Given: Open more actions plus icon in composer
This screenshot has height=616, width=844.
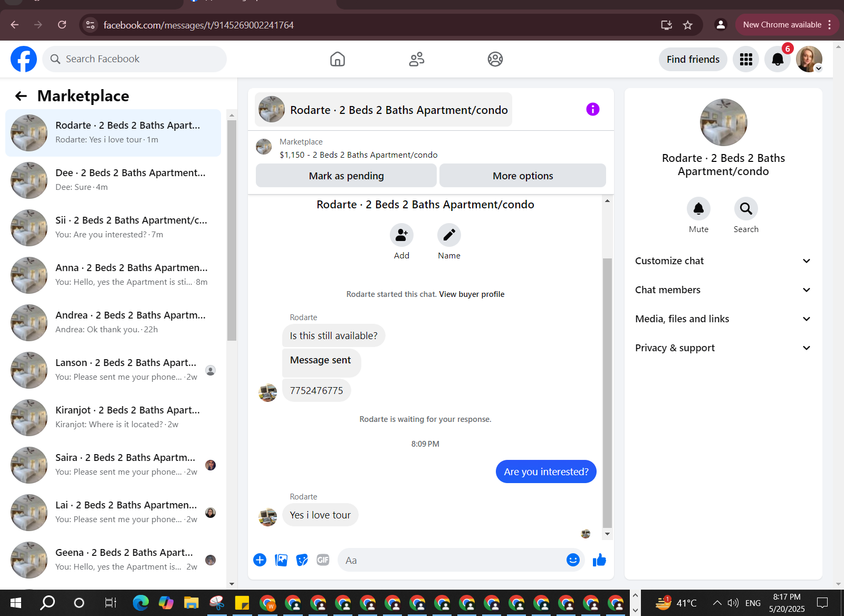Looking at the screenshot, I should pyautogui.click(x=260, y=560).
